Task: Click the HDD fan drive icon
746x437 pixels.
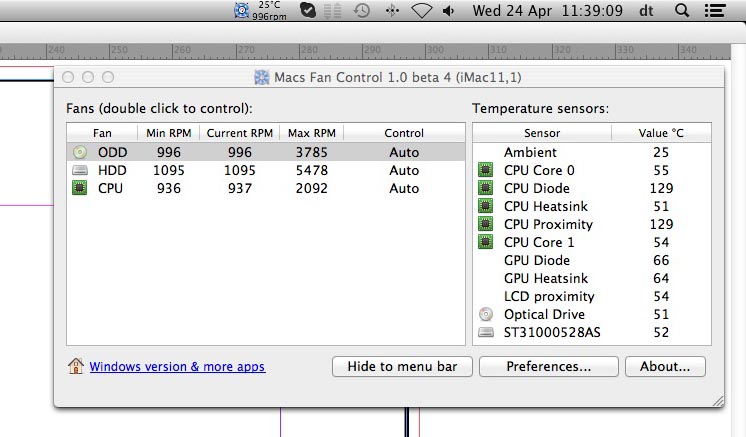Action: click(80, 170)
